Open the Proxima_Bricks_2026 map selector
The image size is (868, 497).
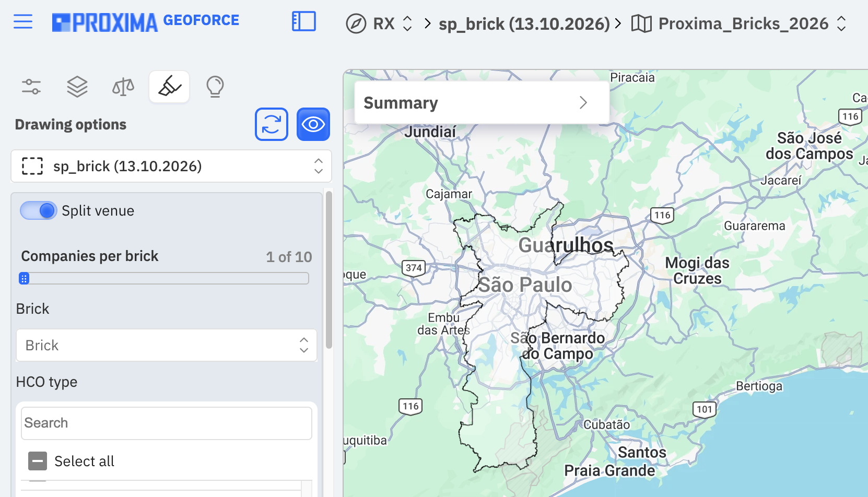(738, 23)
